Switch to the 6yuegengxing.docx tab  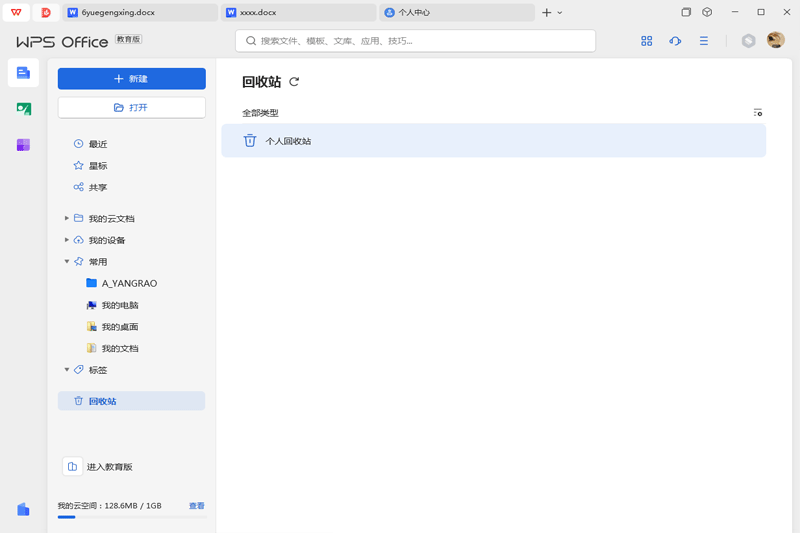(140, 13)
